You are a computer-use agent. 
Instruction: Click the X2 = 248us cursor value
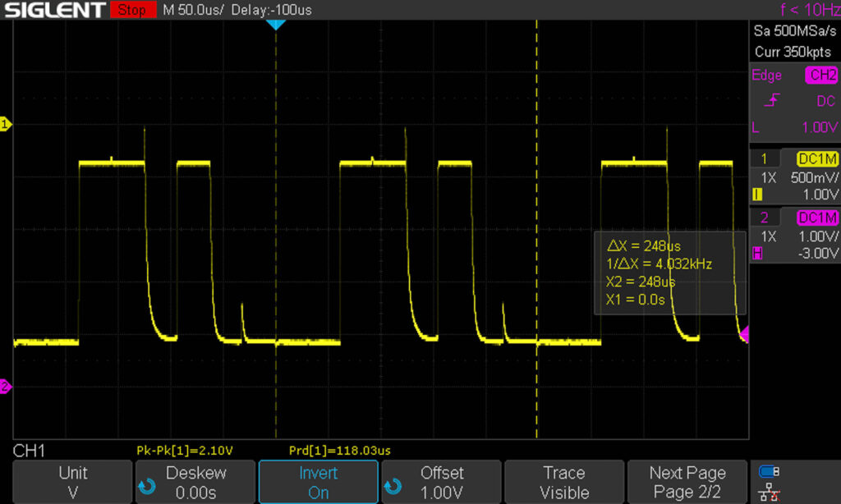(x=641, y=282)
